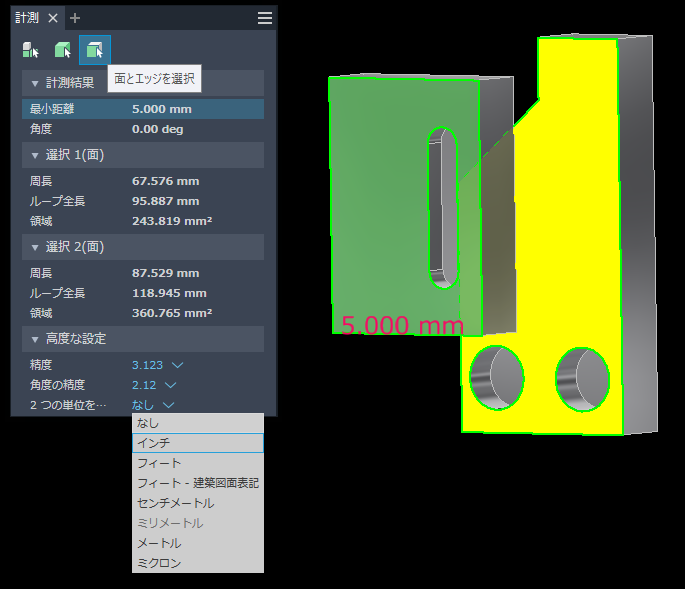
Task: Click the plus icon to add a panel tab
Action: tap(76, 18)
